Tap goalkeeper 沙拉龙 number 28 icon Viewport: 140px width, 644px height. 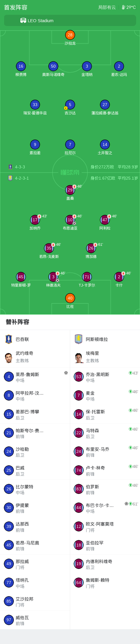point(70,35)
